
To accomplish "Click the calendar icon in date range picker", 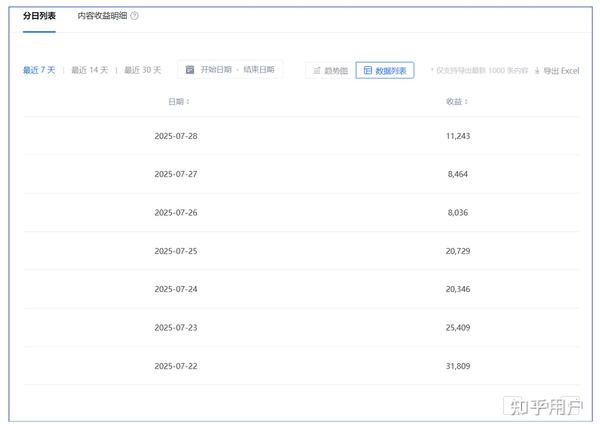I will coord(190,70).
